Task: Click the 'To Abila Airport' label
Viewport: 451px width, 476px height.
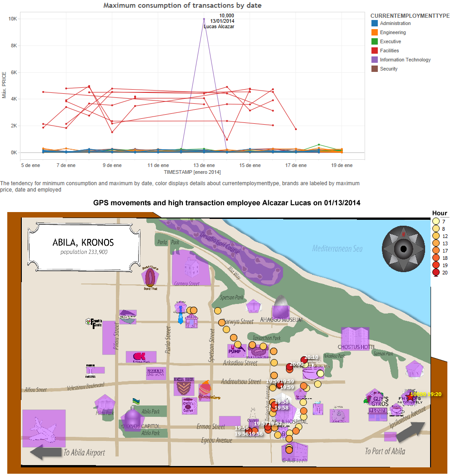Action: click(x=84, y=453)
